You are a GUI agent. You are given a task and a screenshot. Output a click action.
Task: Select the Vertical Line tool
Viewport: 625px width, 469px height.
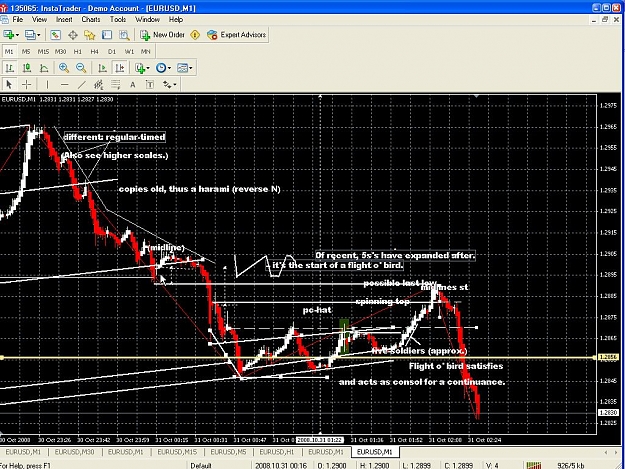tap(47, 84)
